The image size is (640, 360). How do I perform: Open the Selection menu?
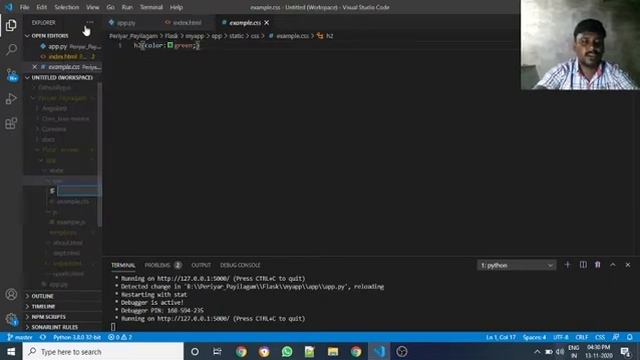(x=67, y=7)
